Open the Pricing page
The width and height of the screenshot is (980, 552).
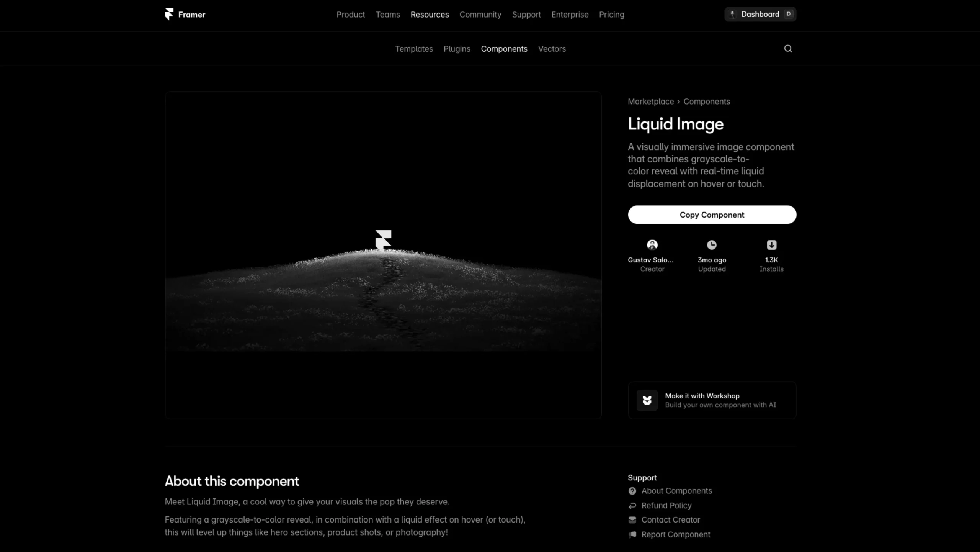(611, 15)
